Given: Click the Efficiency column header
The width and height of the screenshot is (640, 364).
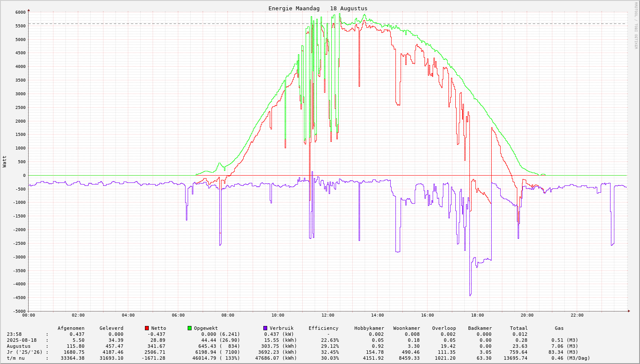Looking at the screenshot, I should click(x=323, y=328).
